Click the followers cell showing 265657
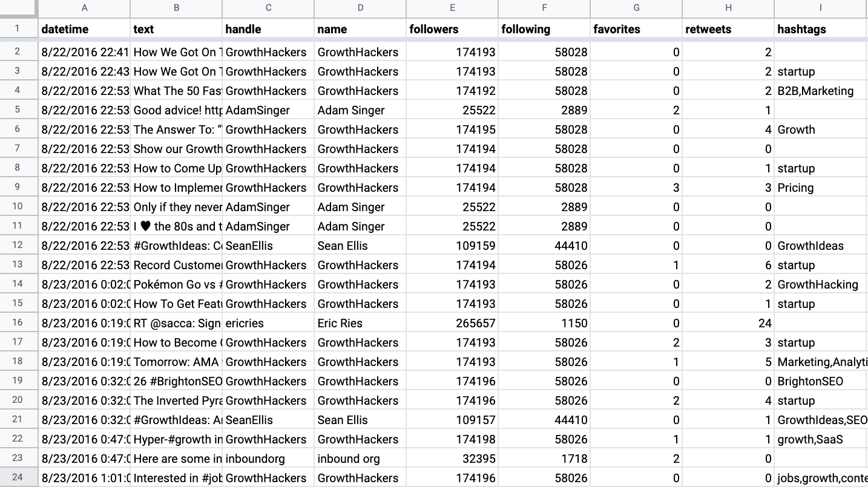Image resolution: width=868 pixels, height=487 pixels. (x=452, y=323)
